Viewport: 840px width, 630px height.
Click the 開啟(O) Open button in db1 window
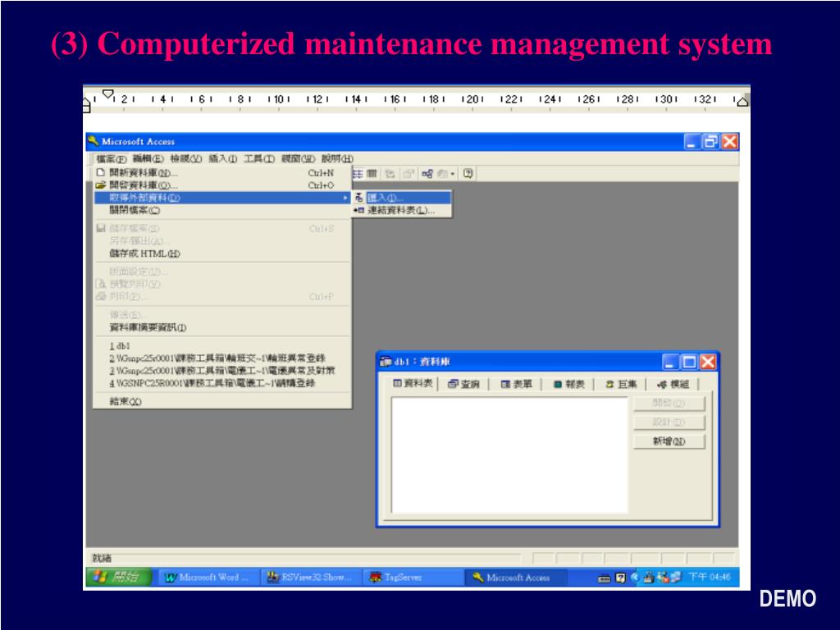[669, 403]
